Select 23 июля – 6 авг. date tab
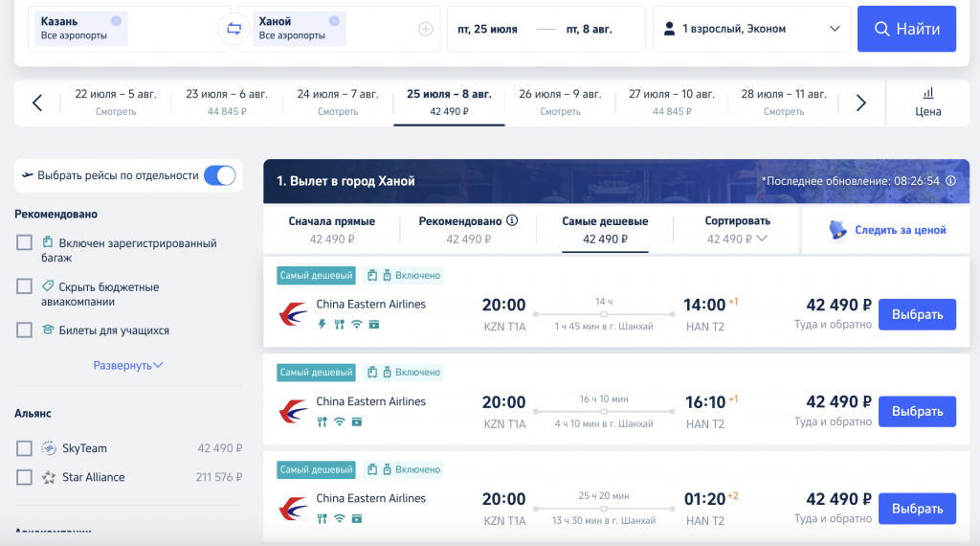Screen dimensions: 980x546 pos(226,102)
